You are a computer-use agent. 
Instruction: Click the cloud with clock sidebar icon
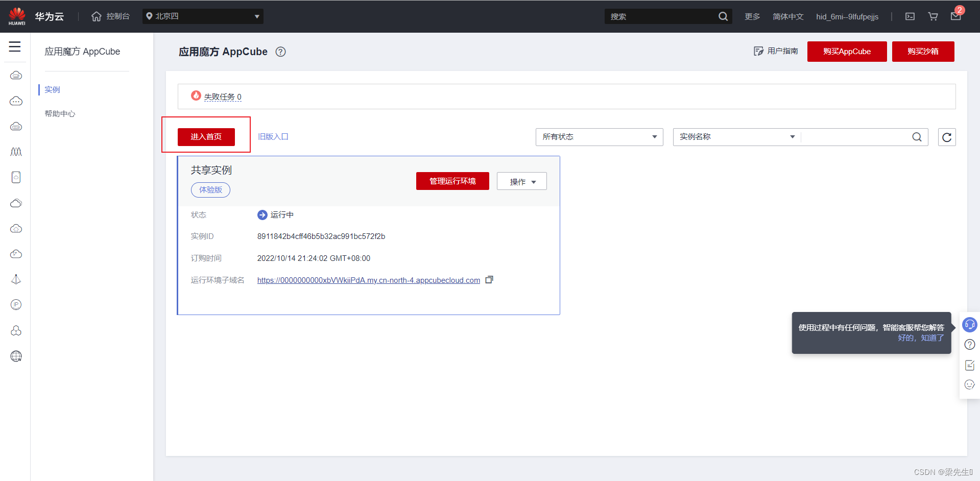click(16, 254)
